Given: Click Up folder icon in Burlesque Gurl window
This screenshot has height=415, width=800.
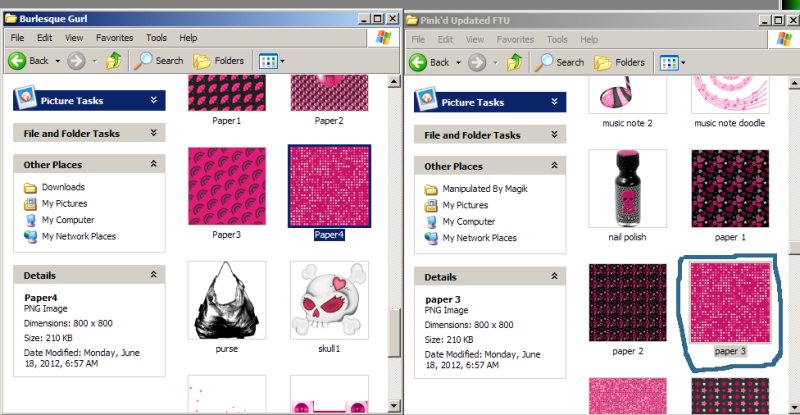Looking at the screenshot, I should coord(114,61).
